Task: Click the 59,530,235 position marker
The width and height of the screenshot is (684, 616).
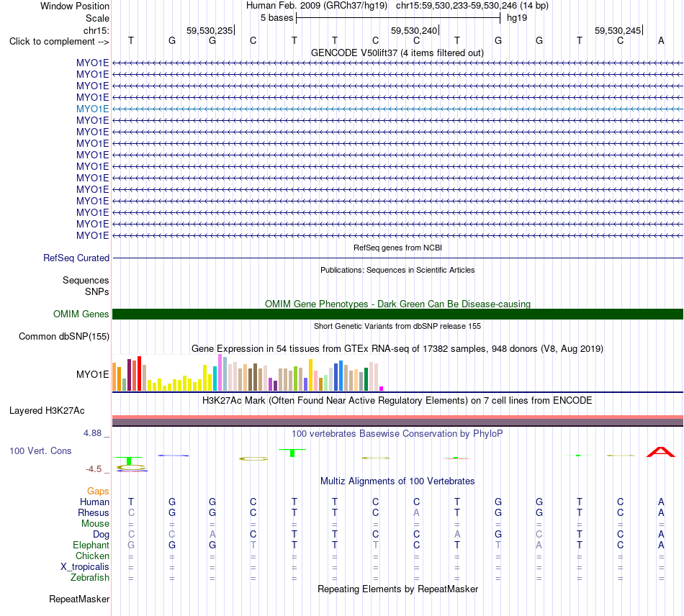Action: [210, 30]
